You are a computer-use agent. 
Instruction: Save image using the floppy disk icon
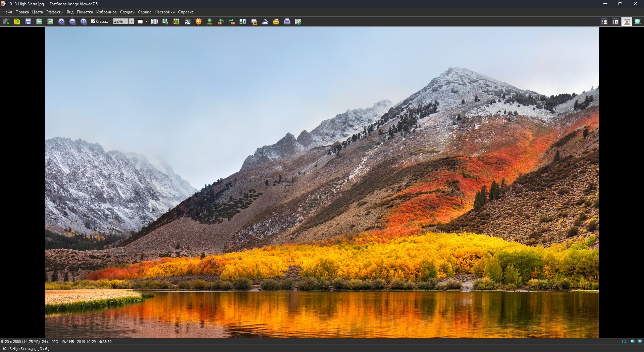pyautogui.click(x=28, y=21)
